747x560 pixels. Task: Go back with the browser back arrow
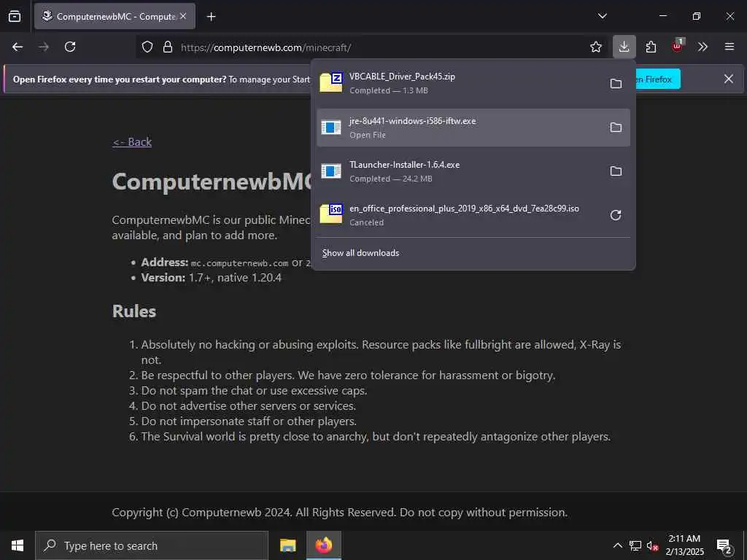point(18,47)
